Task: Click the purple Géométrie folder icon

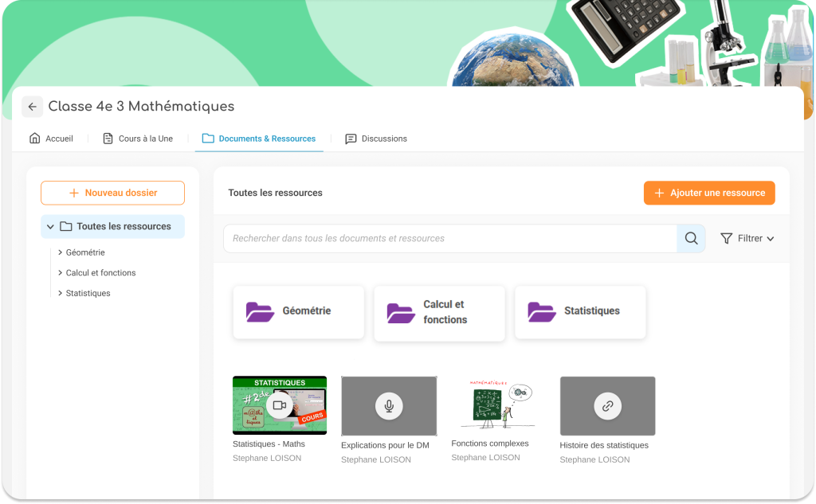Action: 260,312
